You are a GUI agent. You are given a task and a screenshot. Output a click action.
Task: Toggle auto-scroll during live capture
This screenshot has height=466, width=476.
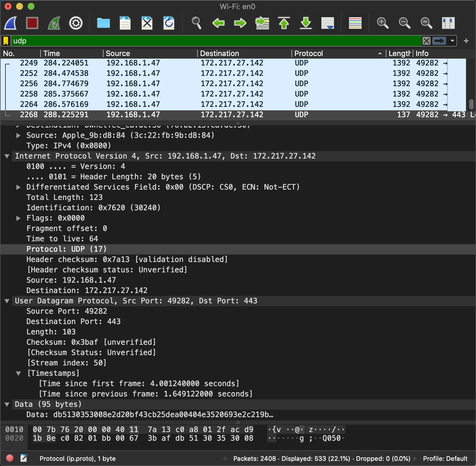[328, 23]
